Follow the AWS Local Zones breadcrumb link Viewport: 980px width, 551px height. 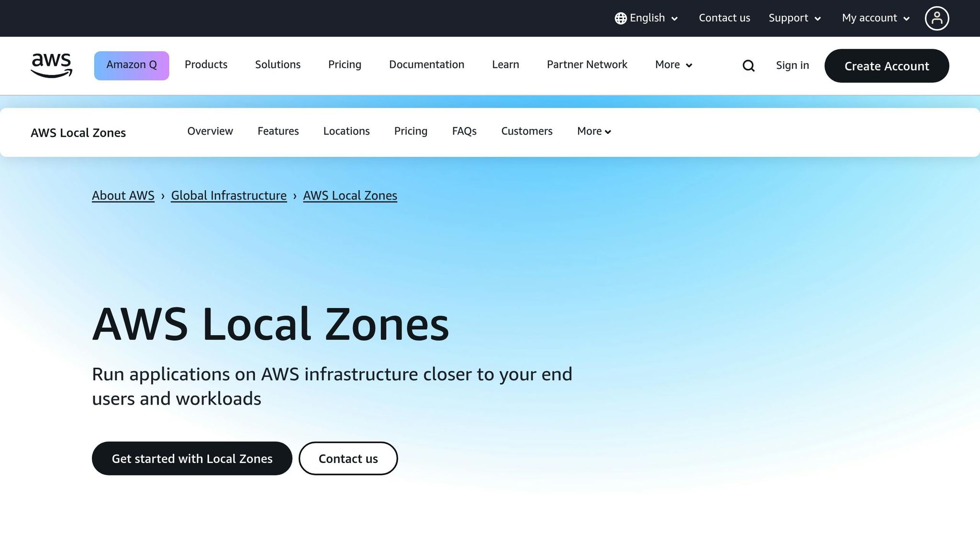(350, 196)
